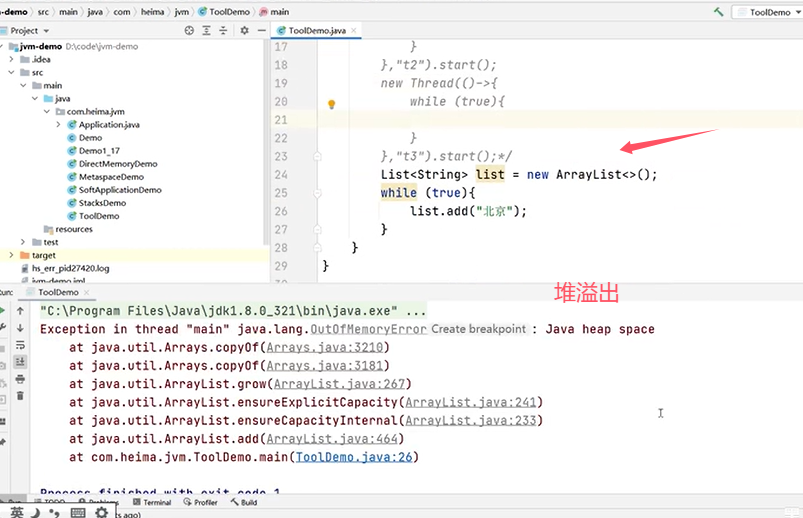Expand the Application.java node
The height and width of the screenshot is (518, 803).
coord(58,125)
